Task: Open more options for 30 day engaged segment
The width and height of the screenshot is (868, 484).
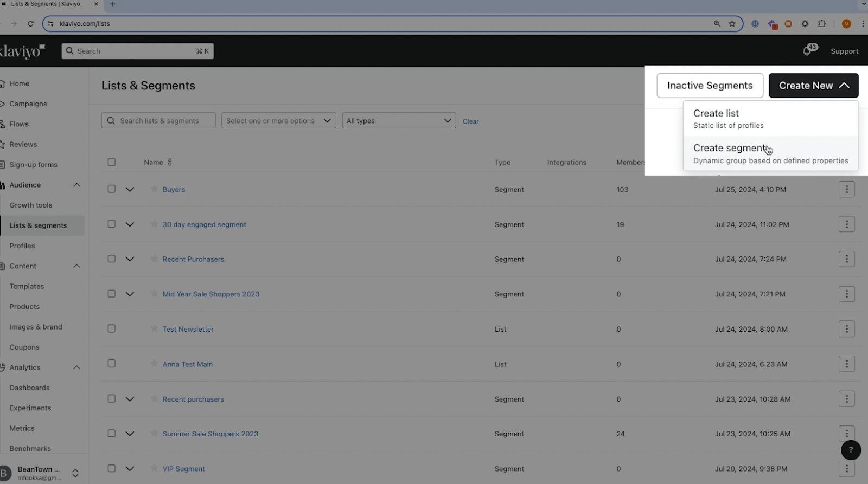Action: [846, 224]
